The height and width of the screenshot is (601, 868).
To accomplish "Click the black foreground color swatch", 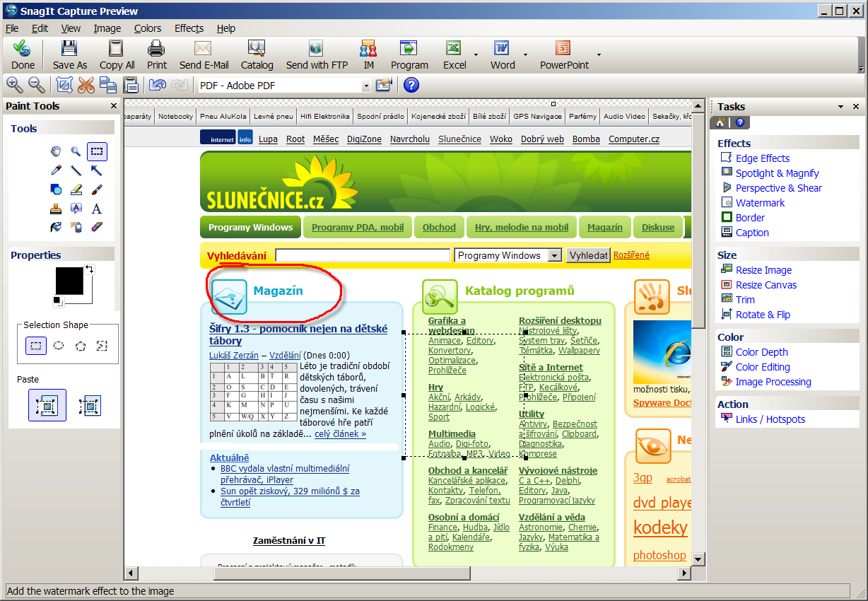I will [x=69, y=281].
